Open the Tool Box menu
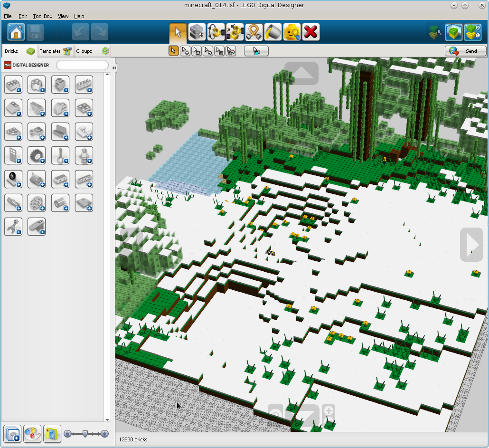Viewport: 489px width, 448px height. tap(43, 16)
